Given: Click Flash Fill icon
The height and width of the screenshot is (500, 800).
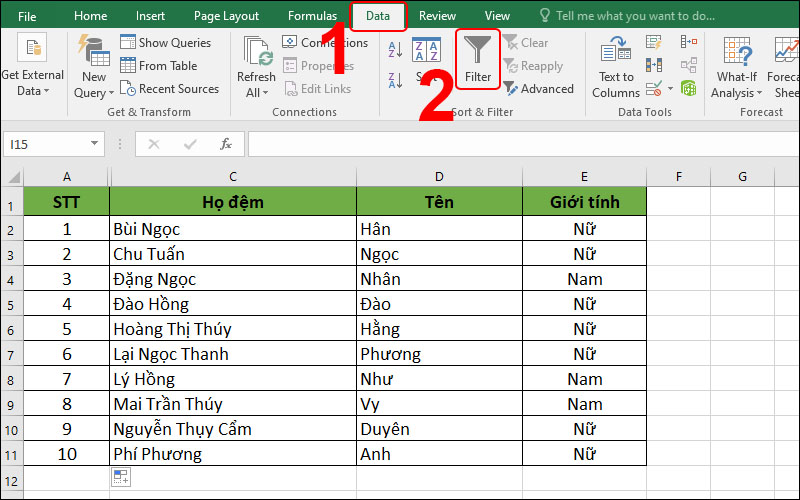Looking at the screenshot, I should click(654, 42).
